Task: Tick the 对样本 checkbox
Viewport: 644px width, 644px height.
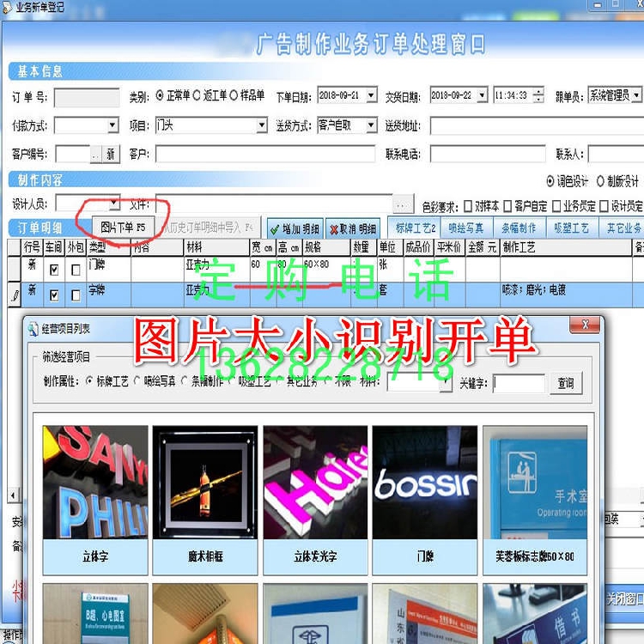Action: 467,206
